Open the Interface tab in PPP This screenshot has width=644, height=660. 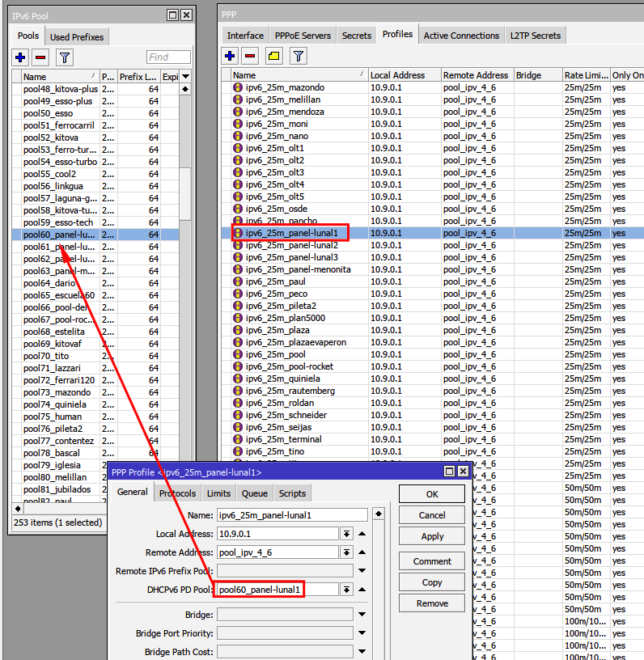245,36
